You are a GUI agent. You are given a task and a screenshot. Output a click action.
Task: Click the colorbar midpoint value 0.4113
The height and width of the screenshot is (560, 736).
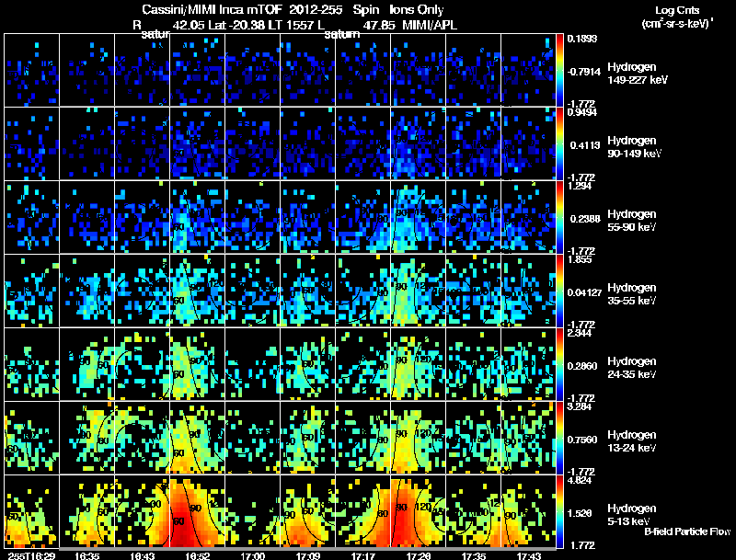click(585, 145)
